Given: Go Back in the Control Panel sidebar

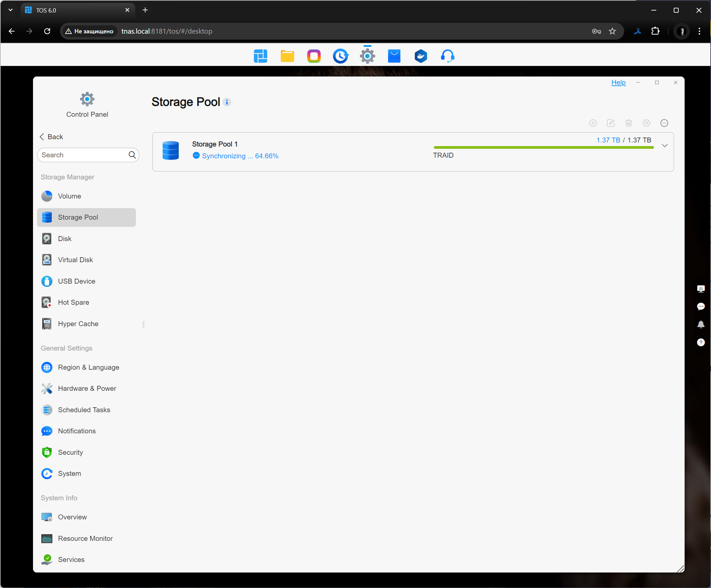Looking at the screenshot, I should coord(51,137).
